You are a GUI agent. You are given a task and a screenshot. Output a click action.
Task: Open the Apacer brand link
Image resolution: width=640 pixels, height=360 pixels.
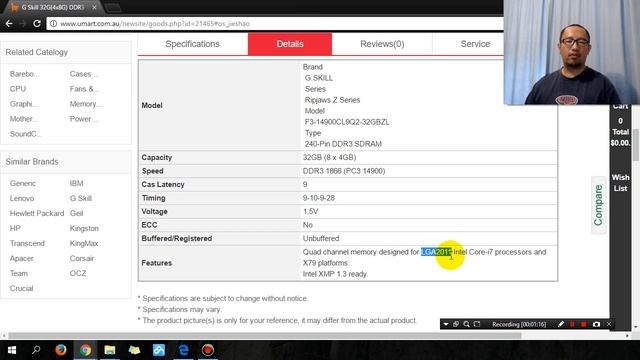coord(22,258)
